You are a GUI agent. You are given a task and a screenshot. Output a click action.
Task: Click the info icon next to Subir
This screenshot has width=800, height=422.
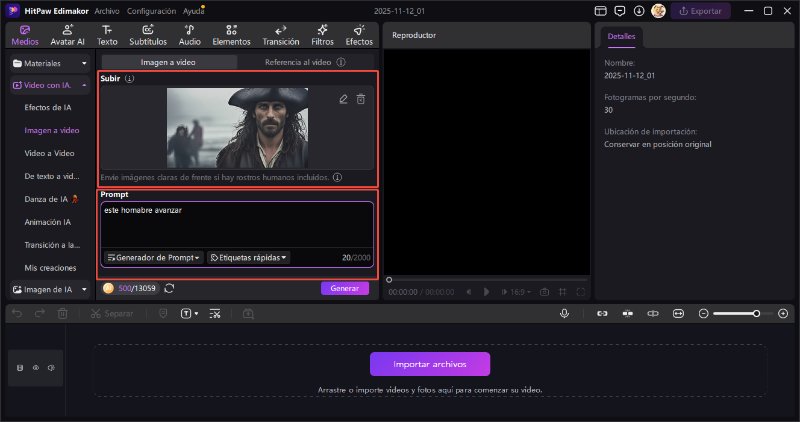click(x=130, y=79)
